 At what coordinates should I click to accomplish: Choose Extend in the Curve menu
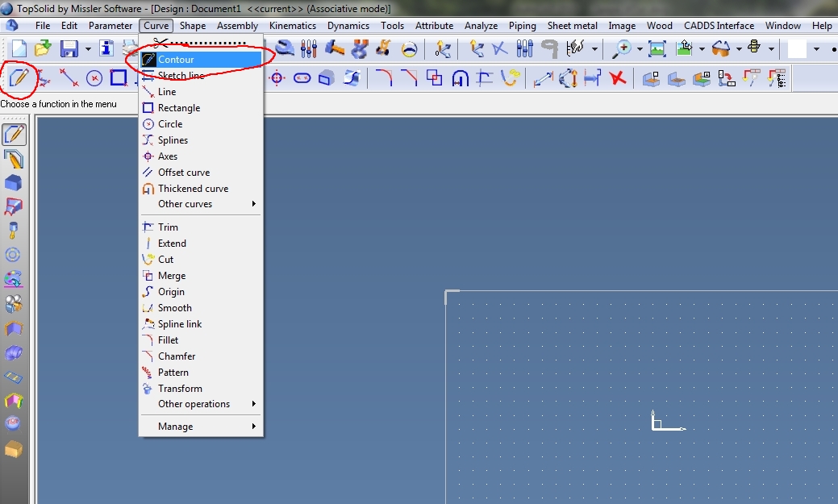pos(201,244)
